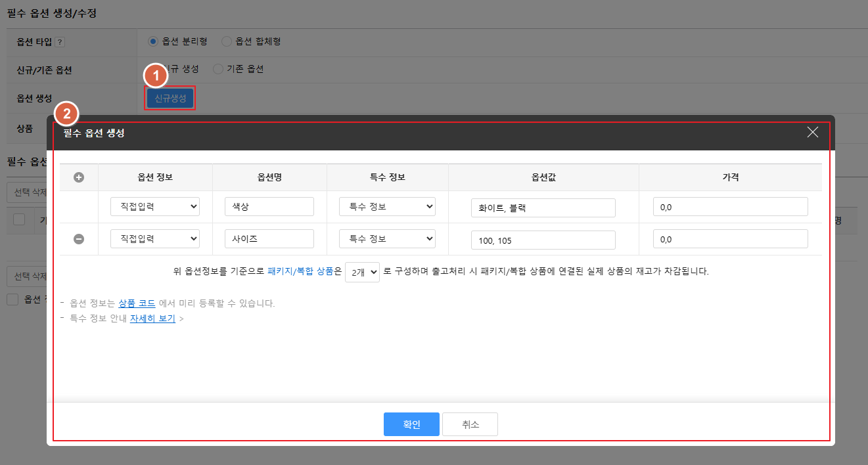The height and width of the screenshot is (465, 868).
Task: Select the 옵션 분리형 radio button
Action: 153,41
